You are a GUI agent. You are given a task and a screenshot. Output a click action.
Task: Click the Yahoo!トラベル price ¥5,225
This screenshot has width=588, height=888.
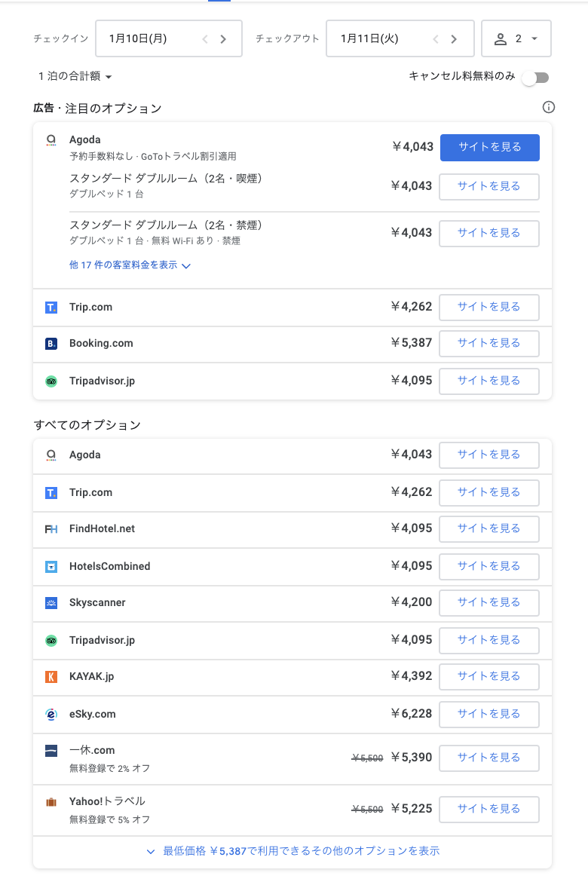coord(412,809)
